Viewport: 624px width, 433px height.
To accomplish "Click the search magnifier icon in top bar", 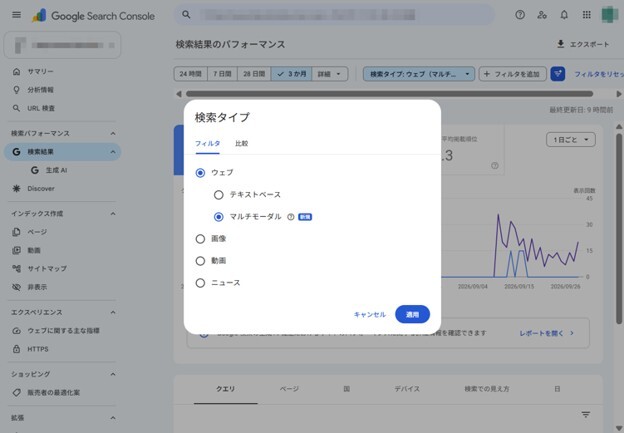I will pos(186,15).
